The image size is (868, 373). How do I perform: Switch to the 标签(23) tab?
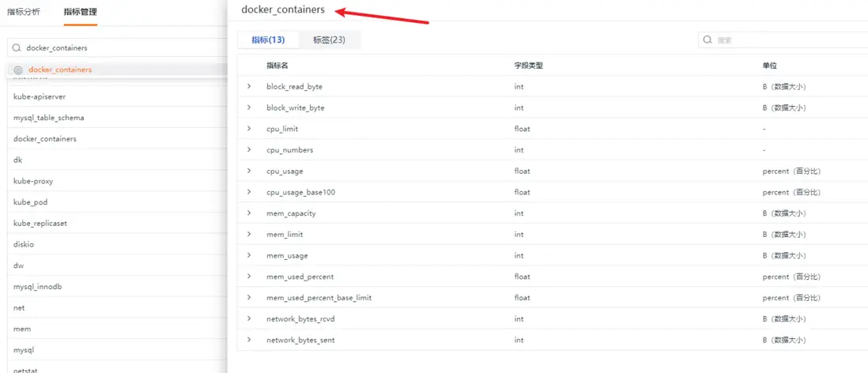(330, 40)
